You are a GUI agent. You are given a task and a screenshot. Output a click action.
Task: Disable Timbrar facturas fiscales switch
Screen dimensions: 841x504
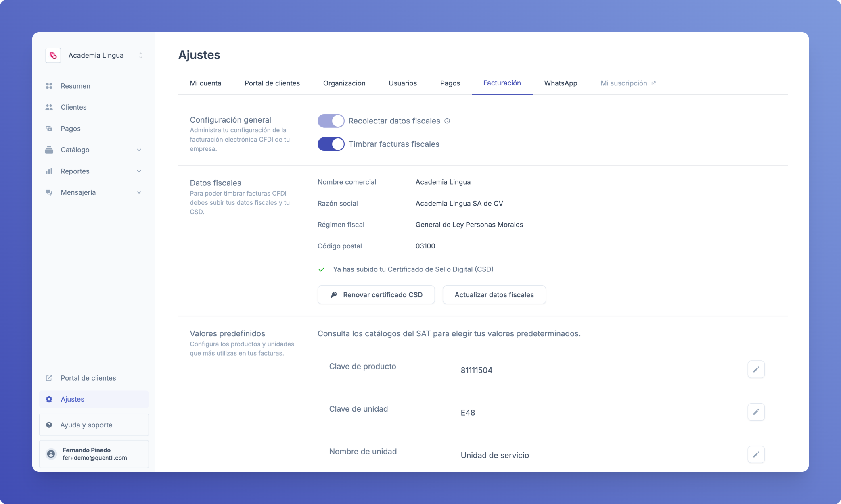click(x=331, y=144)
